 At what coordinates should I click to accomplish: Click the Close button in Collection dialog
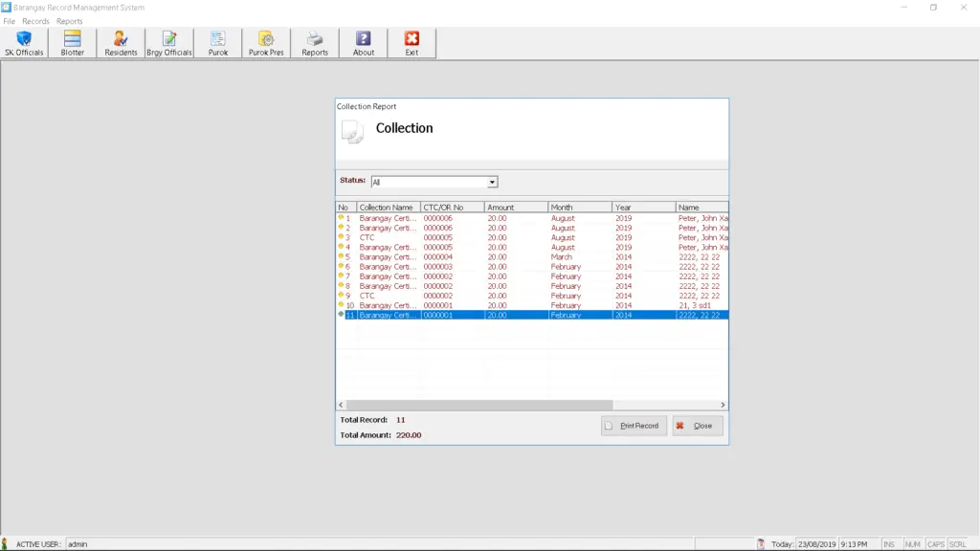click(x=697, y=426)
